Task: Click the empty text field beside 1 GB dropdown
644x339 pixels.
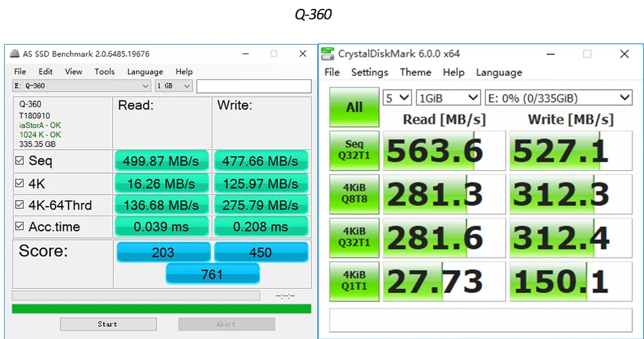Action: tap(254, 86)
